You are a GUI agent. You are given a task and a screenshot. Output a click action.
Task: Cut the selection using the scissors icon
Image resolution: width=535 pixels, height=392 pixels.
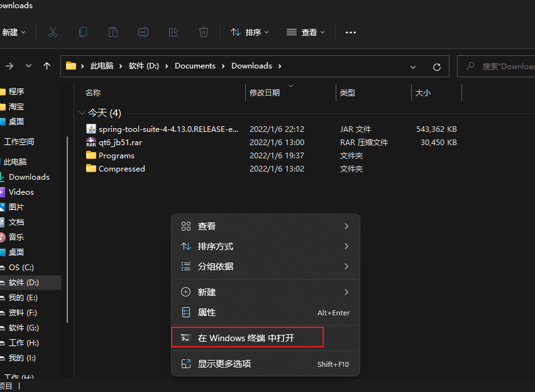click(53, 32)
